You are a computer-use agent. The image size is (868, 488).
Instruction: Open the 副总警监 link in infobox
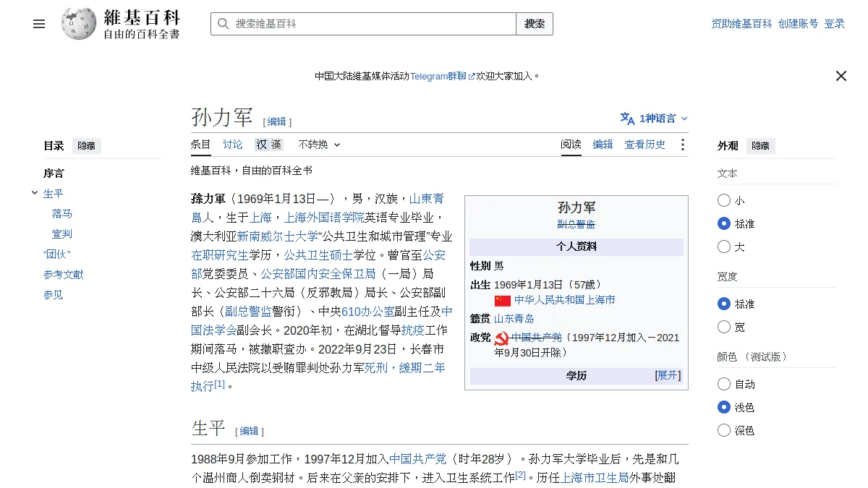pos(576,225)
